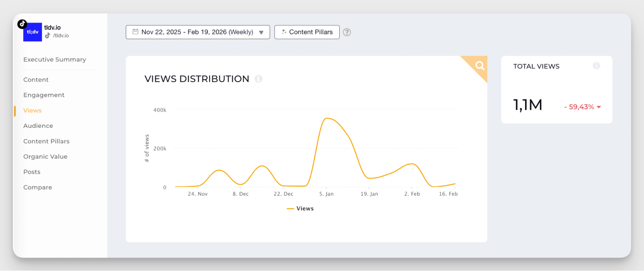Select Audience from the sidebar
This screenshot has width=644, height=271.
point(38,126)
